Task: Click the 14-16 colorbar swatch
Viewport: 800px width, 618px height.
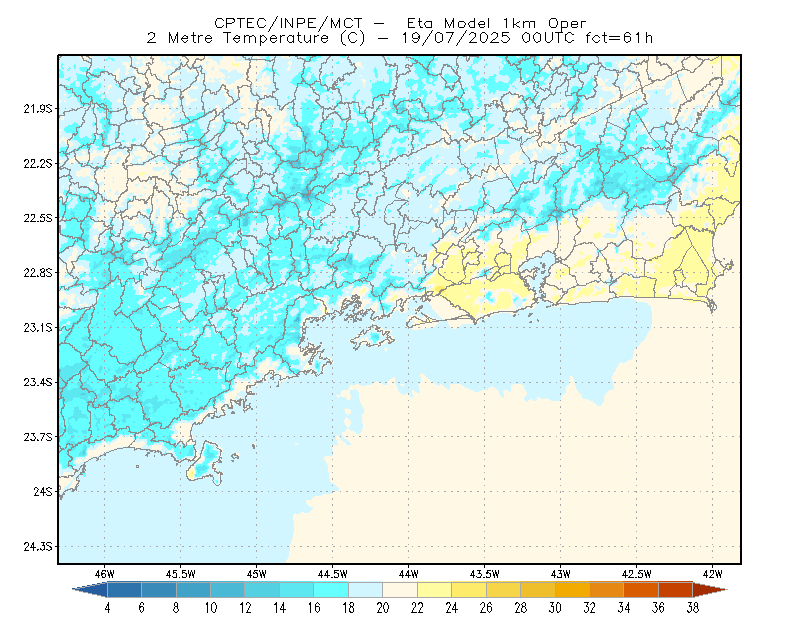Action: (x=297, y=590)
